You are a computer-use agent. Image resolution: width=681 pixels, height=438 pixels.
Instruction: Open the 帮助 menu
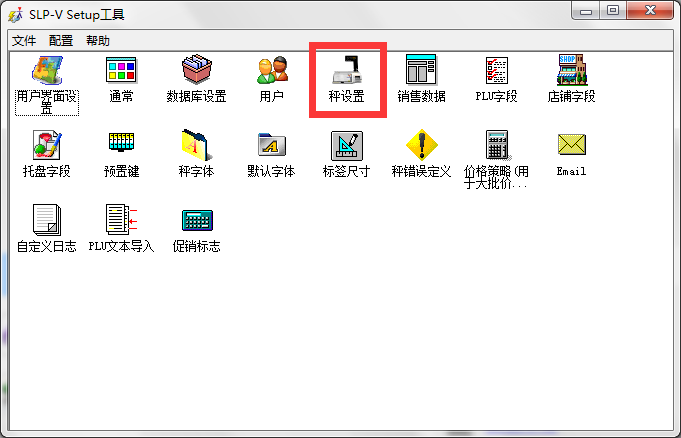[98, 41]
